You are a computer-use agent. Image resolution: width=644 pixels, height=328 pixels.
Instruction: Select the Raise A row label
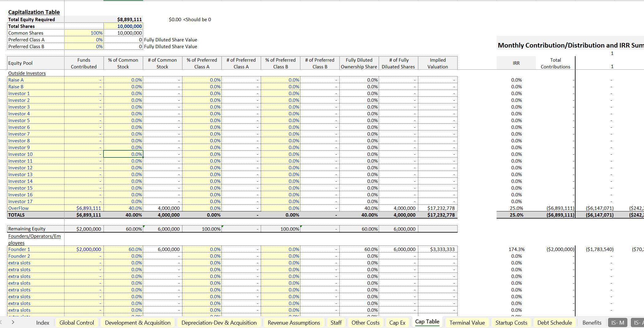tap(36, 80)
